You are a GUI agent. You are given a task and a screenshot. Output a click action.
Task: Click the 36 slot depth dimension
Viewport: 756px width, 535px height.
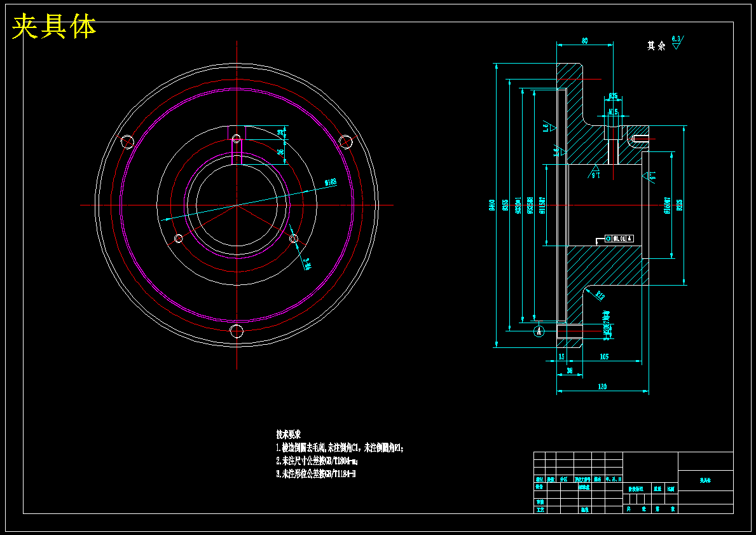pyautogui.click(x=280, y=151)
